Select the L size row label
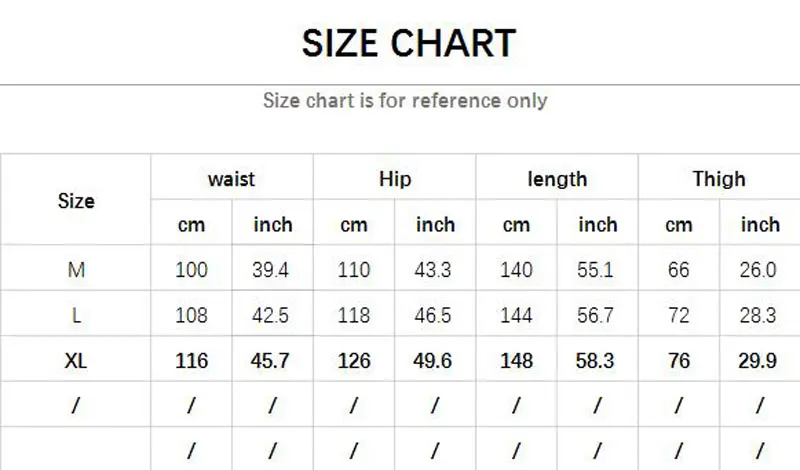Screen dimensions: 800x470 (76, 315)
